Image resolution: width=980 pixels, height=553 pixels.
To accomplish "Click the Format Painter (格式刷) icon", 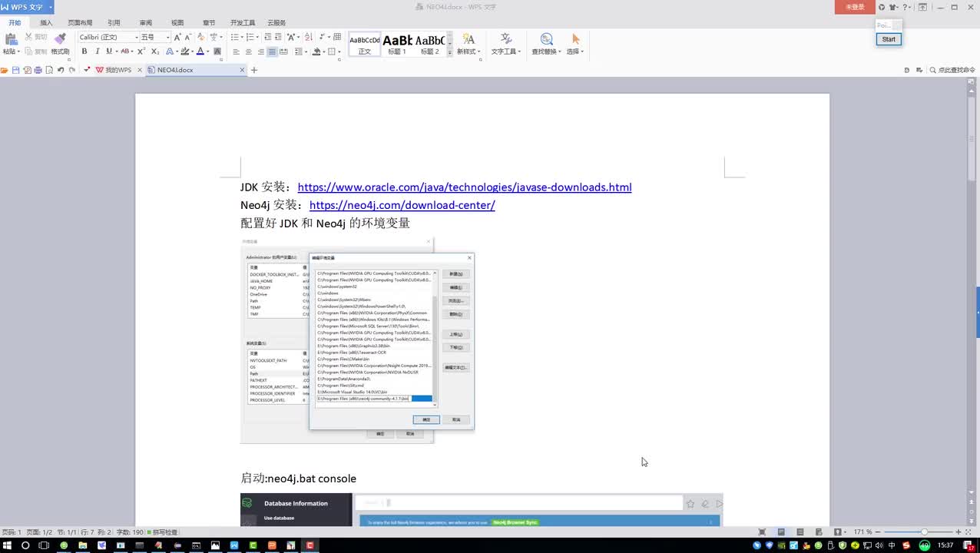I will coord(60,39).
